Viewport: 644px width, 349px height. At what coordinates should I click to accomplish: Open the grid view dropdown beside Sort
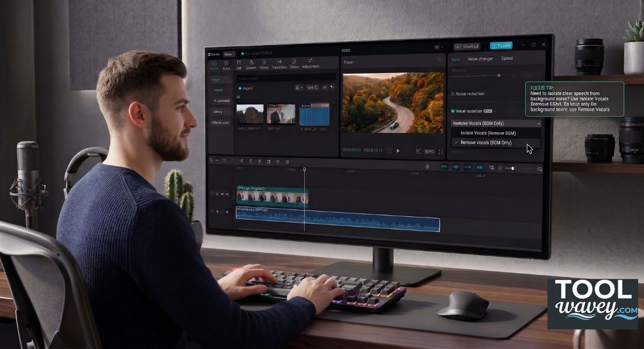pyautogui.click(x=299, y=88)
